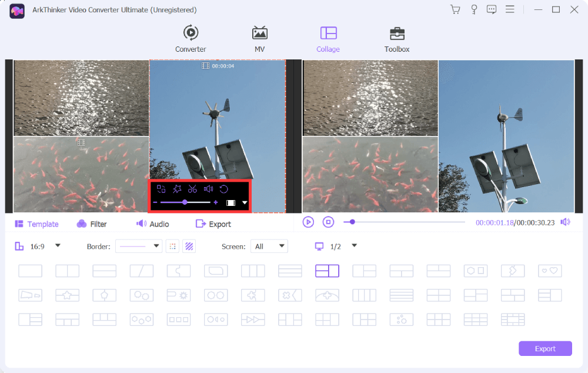Open the Template tab
The image size is (588, 373).
(x=36, y=224)
